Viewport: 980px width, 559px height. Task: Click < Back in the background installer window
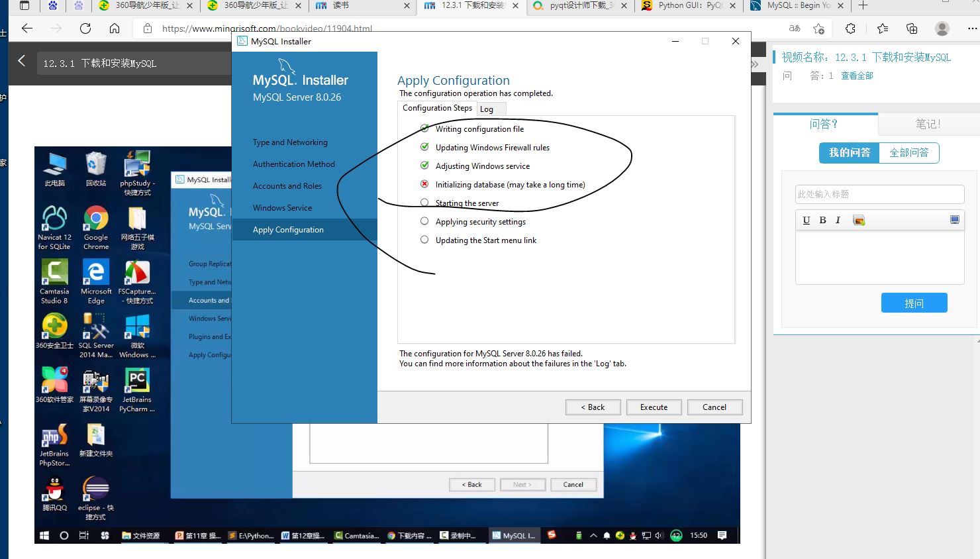(x=472, y=485)
